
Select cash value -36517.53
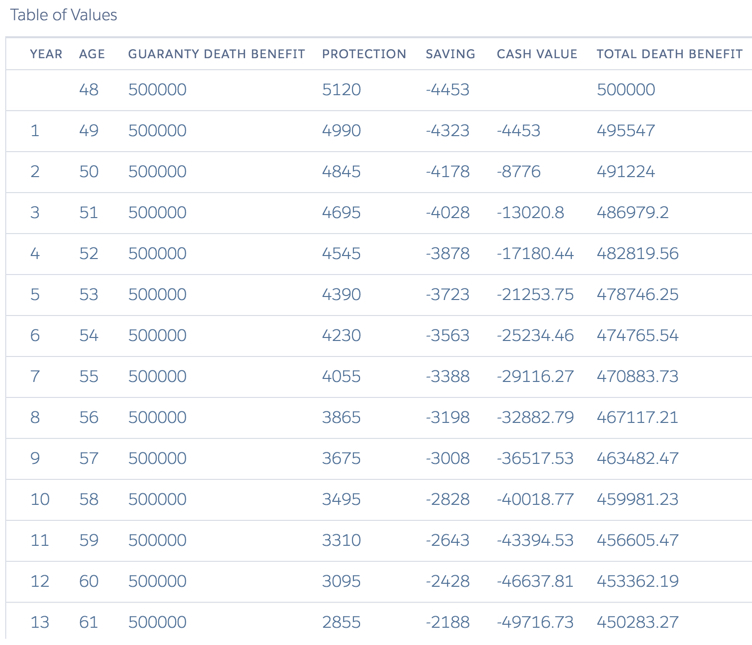click(x=535, y=458)
